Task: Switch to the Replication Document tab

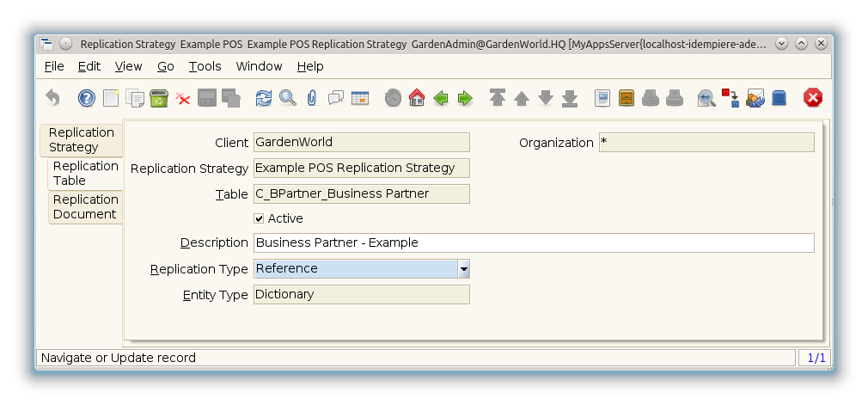Action: (85, 207)
